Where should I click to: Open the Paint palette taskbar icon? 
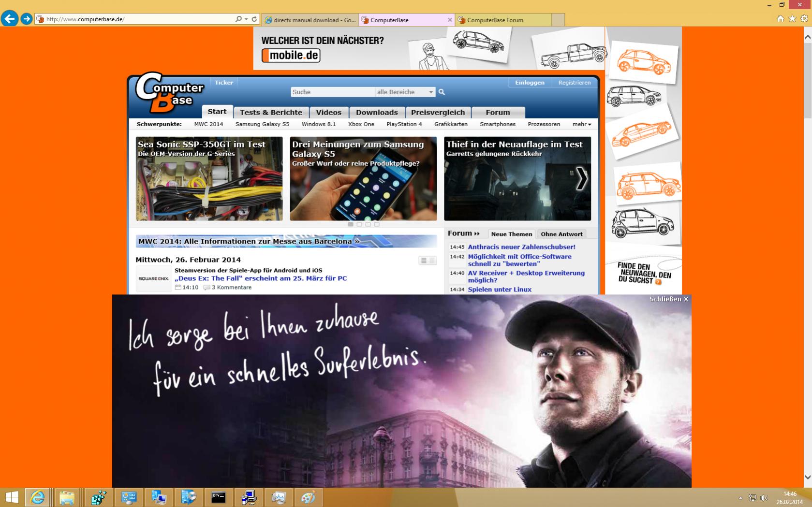(x=308, y=497)
